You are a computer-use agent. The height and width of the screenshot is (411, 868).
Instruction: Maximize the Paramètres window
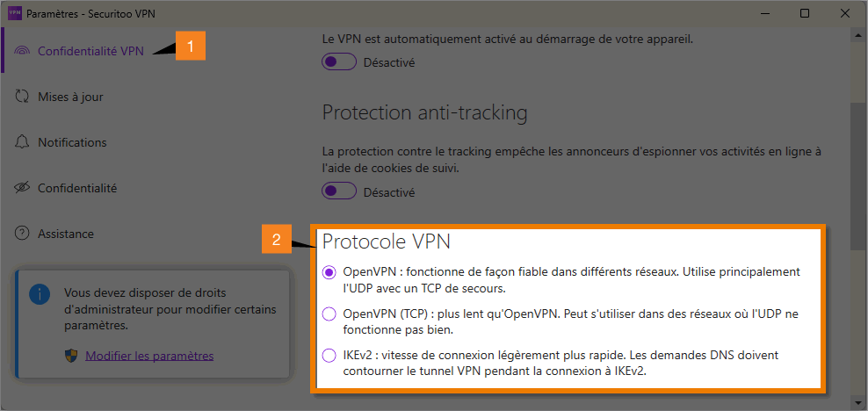(805, 13)
